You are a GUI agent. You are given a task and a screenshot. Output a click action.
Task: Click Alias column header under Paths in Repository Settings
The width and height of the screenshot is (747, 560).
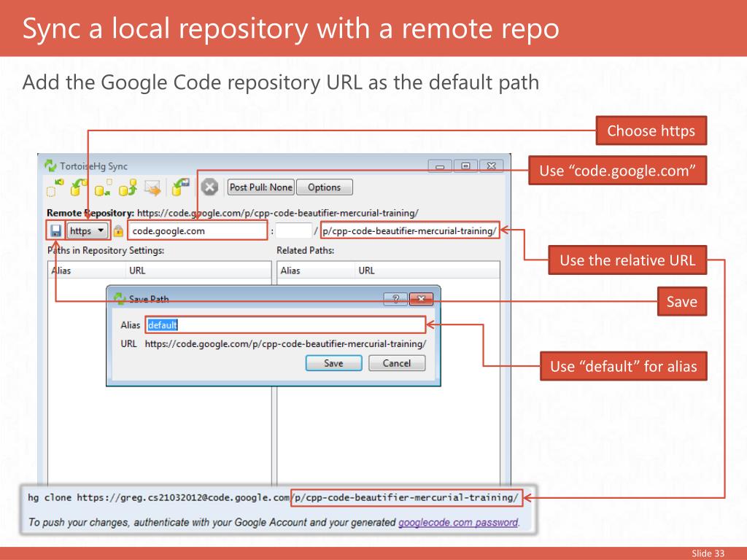click(x=87, y=271)
